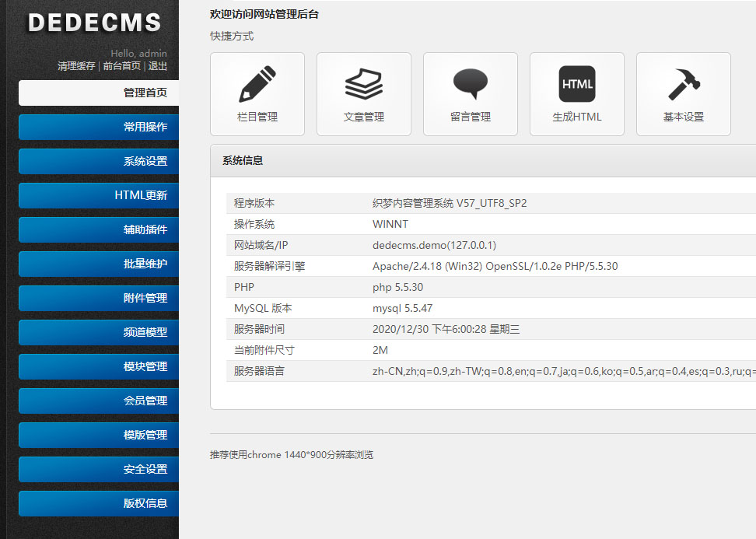Click the pencil icon for 栏目管理
This screenshot has height=539, width=756.
click(x=257, y=84)
